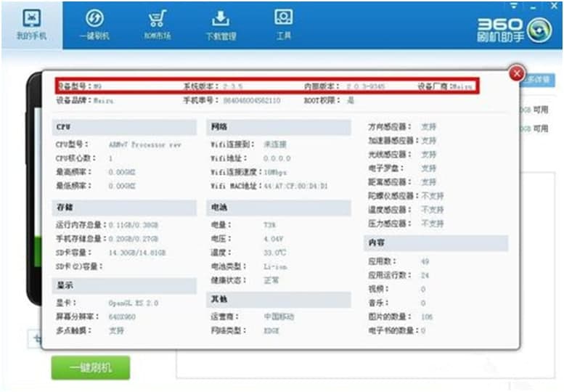The width and height of the screenshot is (564, 392).
Task: Click the CPU型号 label
Action: (73, 144)
